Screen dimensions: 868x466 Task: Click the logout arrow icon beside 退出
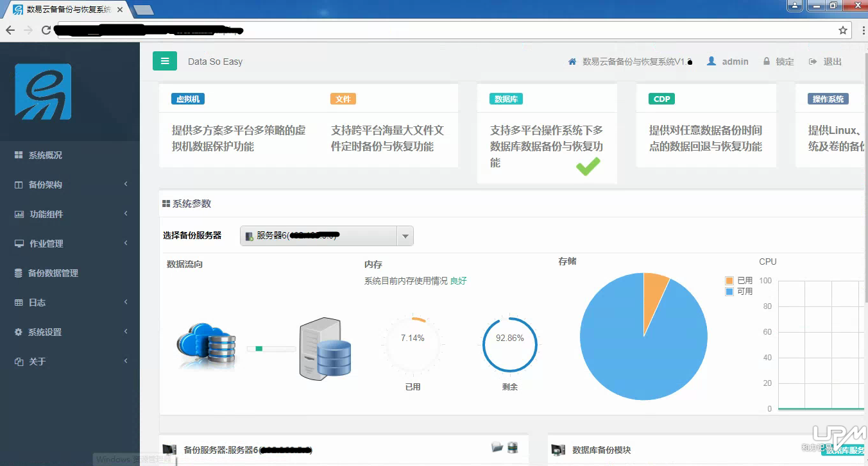(813, 62)
